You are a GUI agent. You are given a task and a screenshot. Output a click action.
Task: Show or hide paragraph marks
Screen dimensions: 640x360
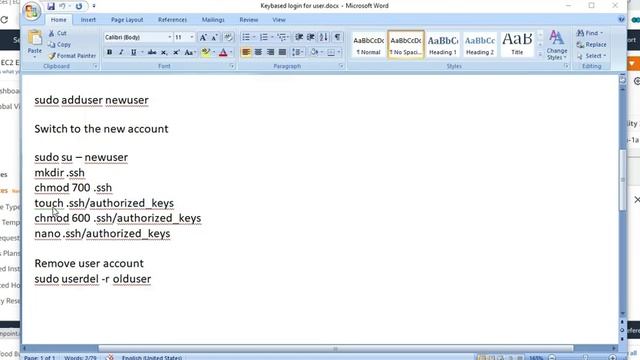337,37
